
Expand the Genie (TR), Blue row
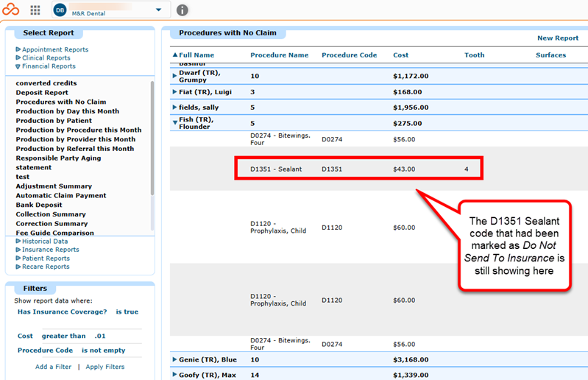tap(174, 359)
